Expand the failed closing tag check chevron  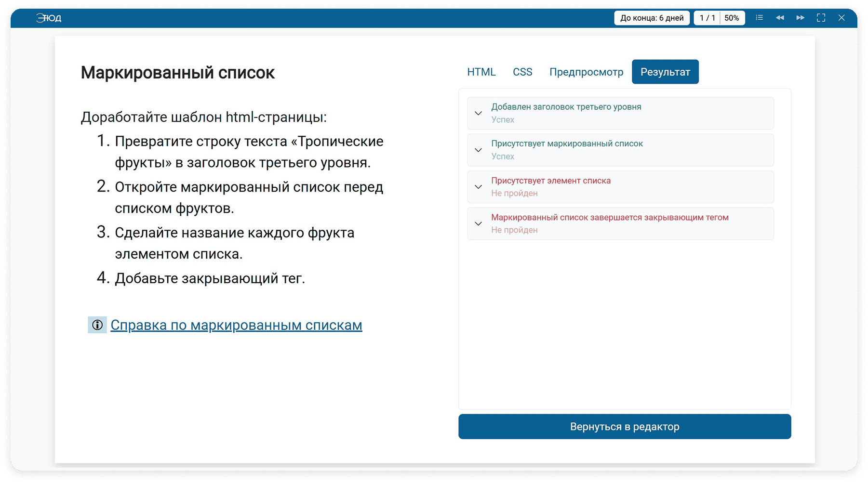478,223
